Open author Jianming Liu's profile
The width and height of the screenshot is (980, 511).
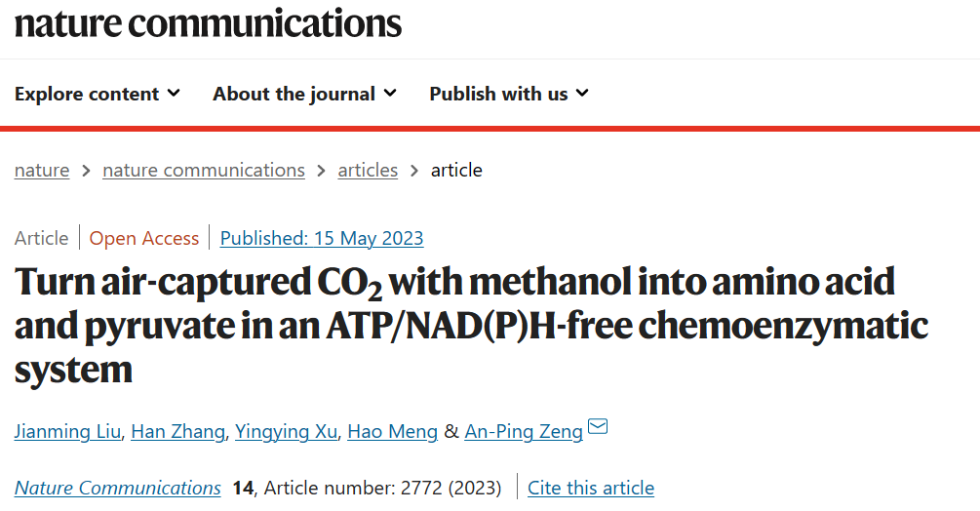click(67, 432)
